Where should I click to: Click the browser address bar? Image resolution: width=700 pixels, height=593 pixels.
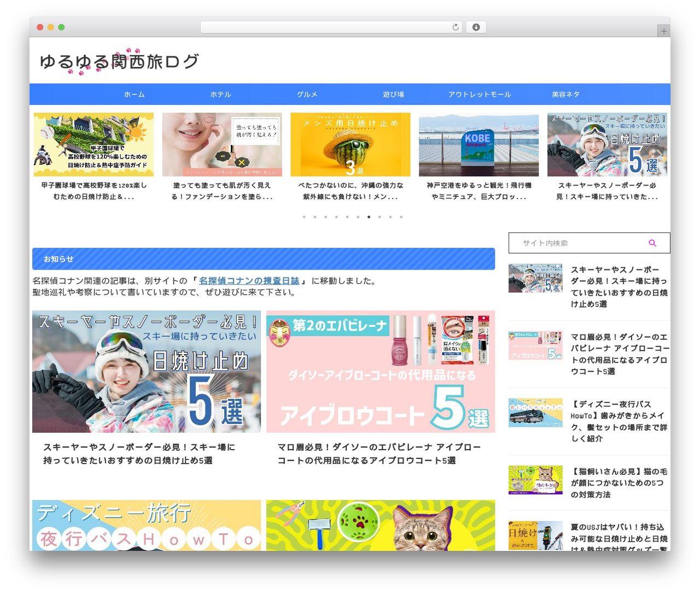pyautogui.click(x=331, y=27)
